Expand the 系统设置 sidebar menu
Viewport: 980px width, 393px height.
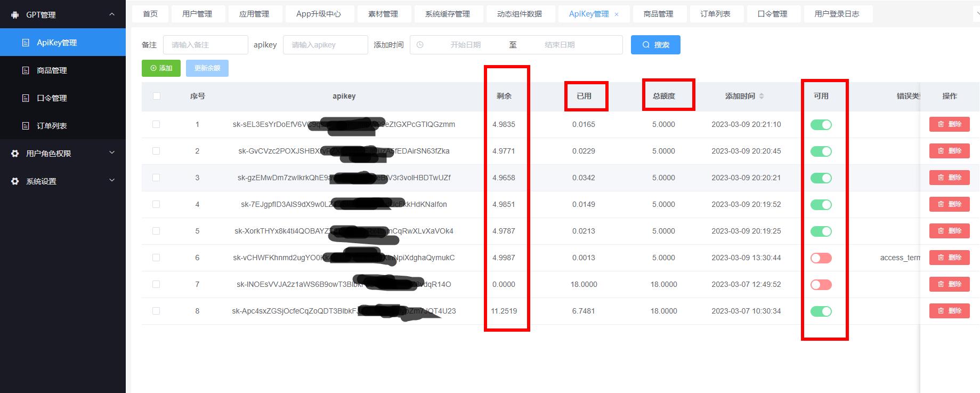coord(112,181)
